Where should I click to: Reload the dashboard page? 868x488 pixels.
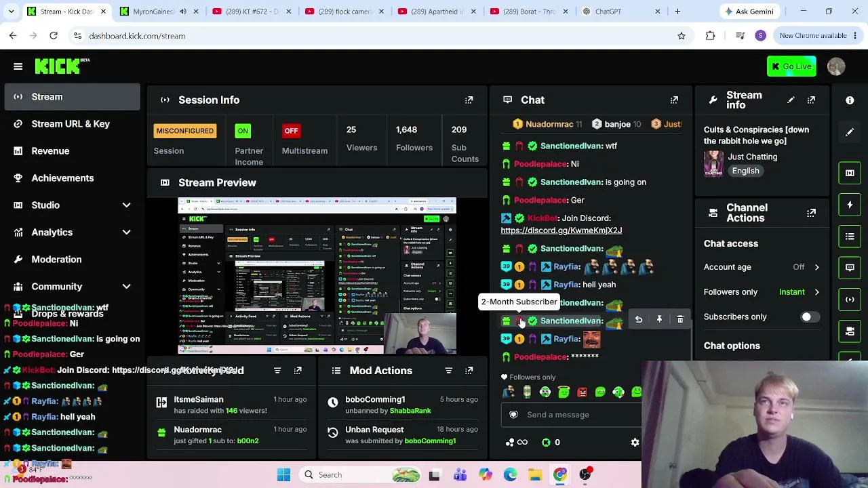click(54, 36)
